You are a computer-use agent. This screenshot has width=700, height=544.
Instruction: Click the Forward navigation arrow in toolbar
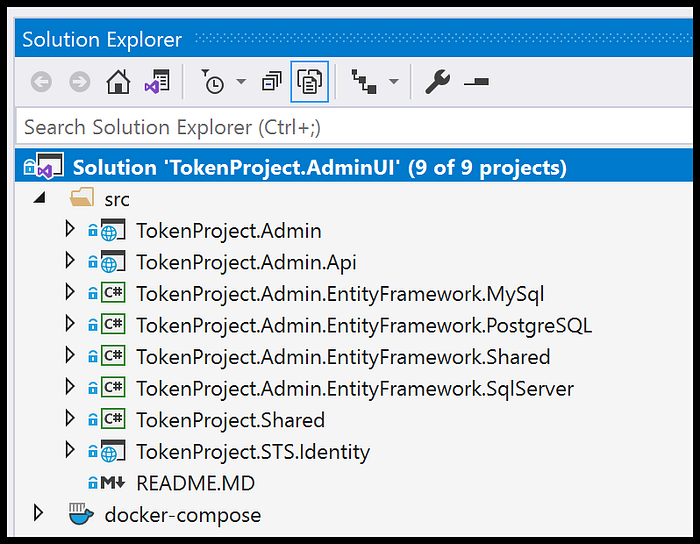80,82
